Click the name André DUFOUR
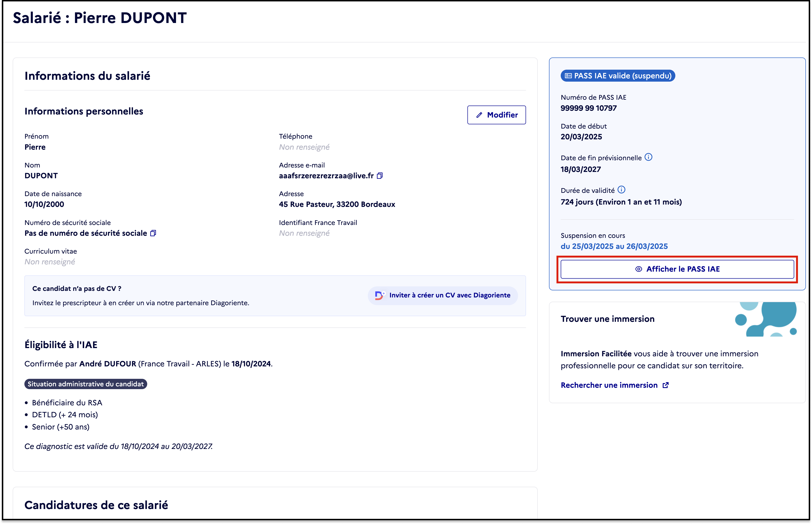Image resolution: width=812 pixels, height=524 pixels. click(x=108, y=364)
